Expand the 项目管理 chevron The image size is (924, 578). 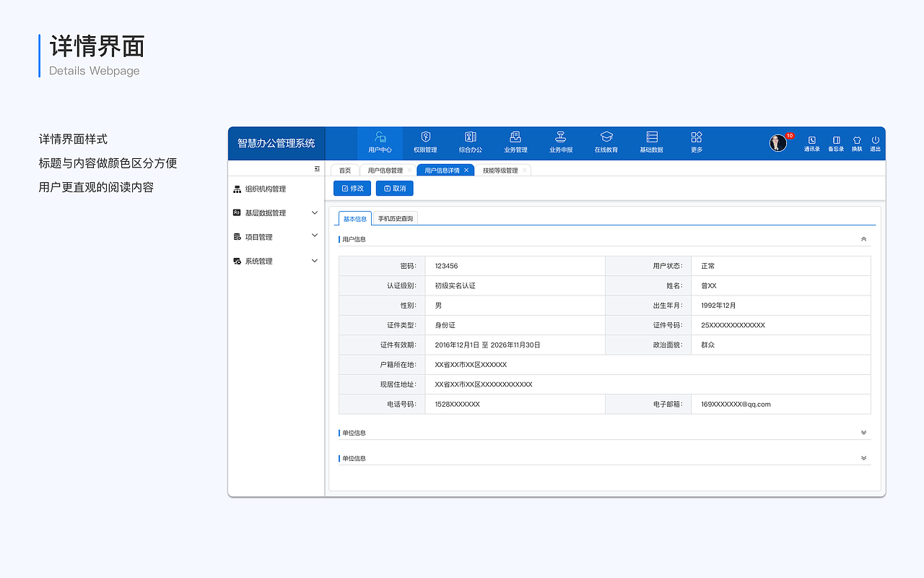(x=314, y=236)
